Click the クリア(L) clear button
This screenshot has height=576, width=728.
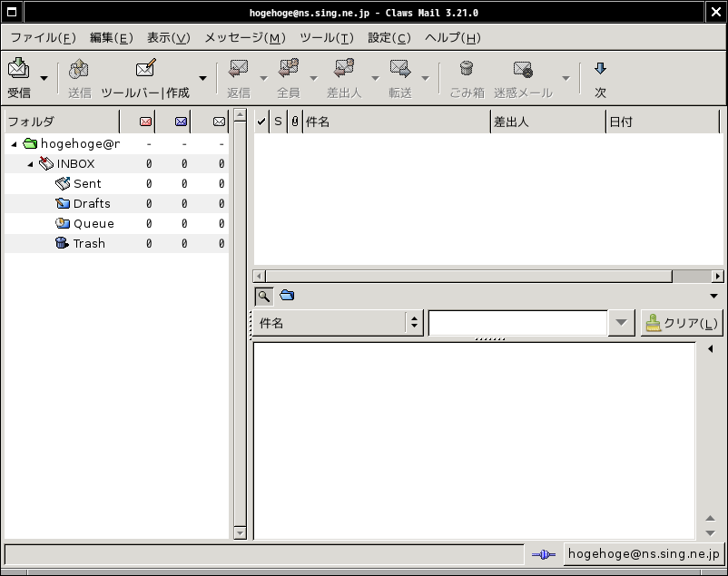click(681, 323)
